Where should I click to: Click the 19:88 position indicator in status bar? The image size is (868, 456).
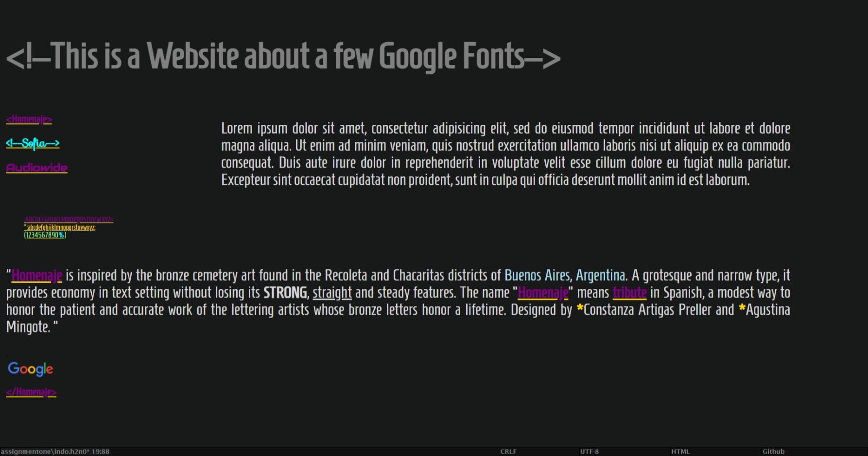tap(100, 451)
